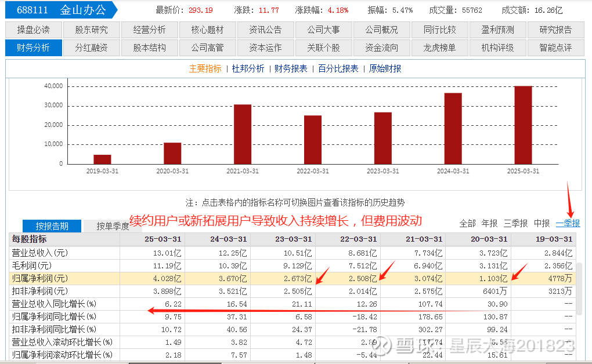Open the 原始财报 link

click(x=385, y=68)
